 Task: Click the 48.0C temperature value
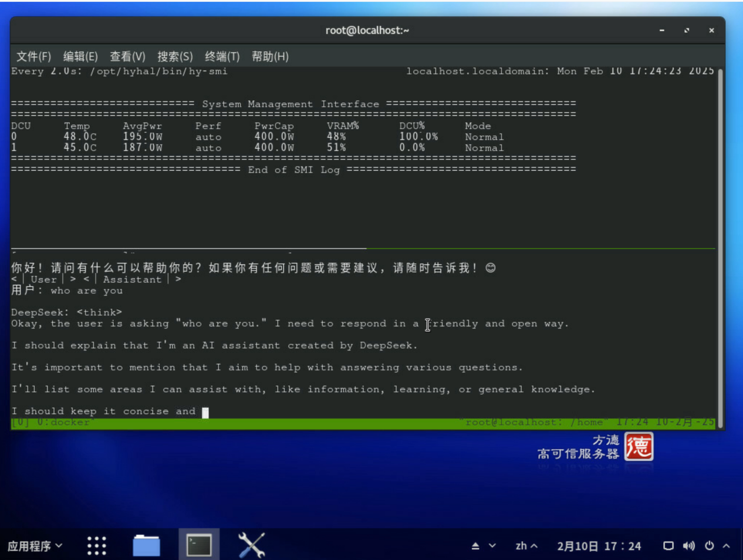80,137
